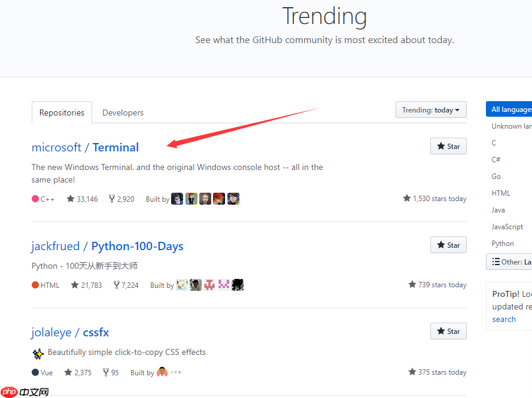
Task: Click the fork icon showing 2,920
Action: (111, 199)
